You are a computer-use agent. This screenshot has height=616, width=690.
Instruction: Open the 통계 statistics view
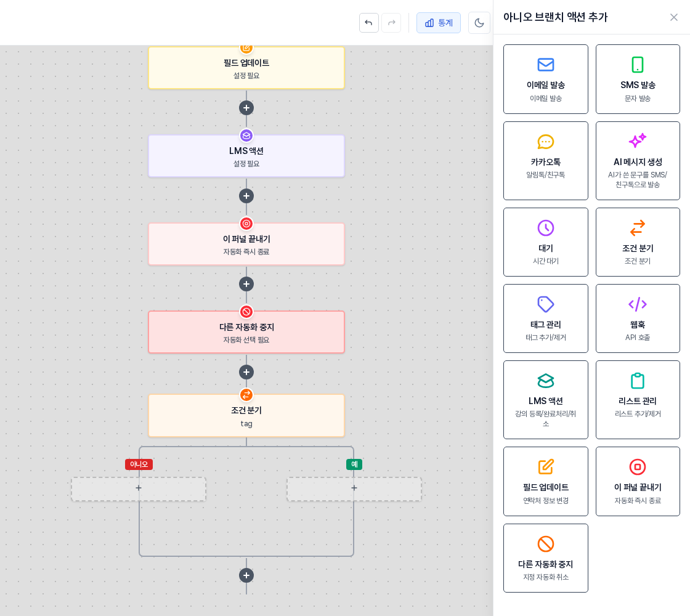tap(438, 23)
